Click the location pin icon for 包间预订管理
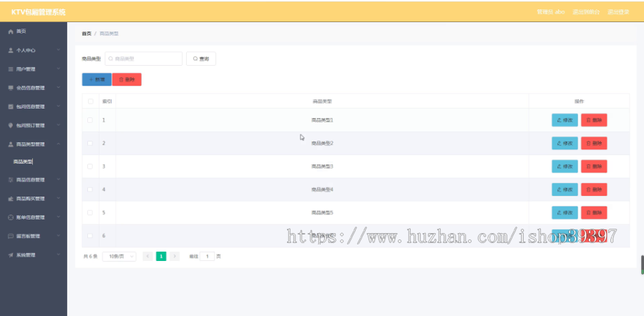The width and height of the screenshot is (644, 316). pos(11,125)
